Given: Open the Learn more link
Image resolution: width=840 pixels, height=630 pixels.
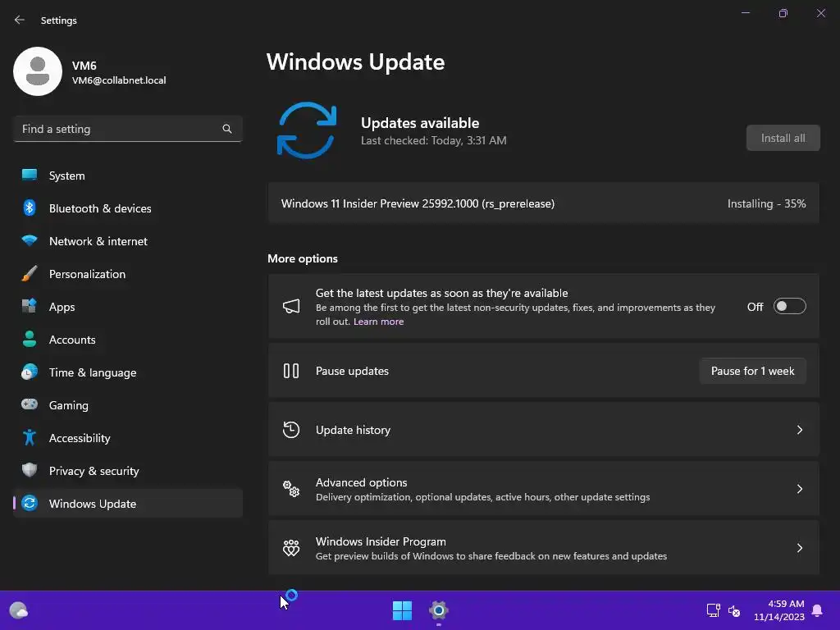Looking at the screenshot, I should [378, 322].
